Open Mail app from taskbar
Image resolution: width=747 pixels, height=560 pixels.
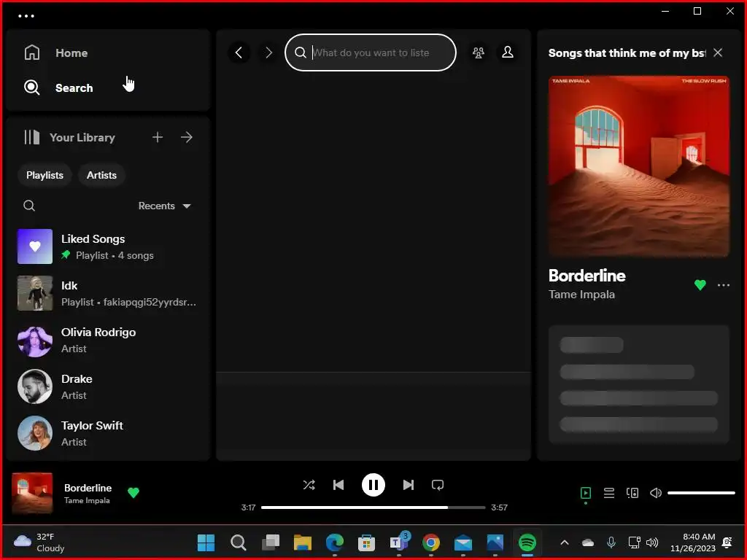point(463,542)
